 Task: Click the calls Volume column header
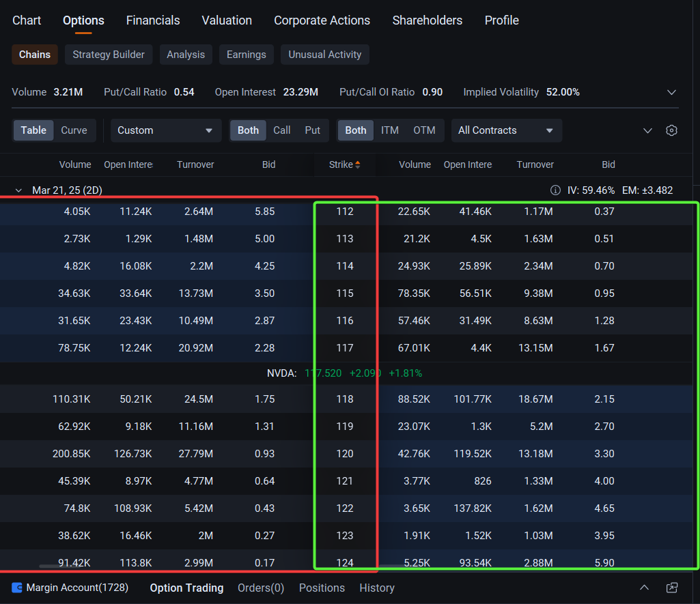click(75, 164)
